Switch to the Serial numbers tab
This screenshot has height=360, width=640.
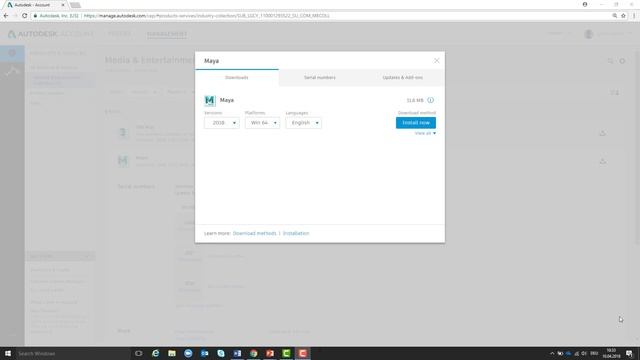coord(320,78)
